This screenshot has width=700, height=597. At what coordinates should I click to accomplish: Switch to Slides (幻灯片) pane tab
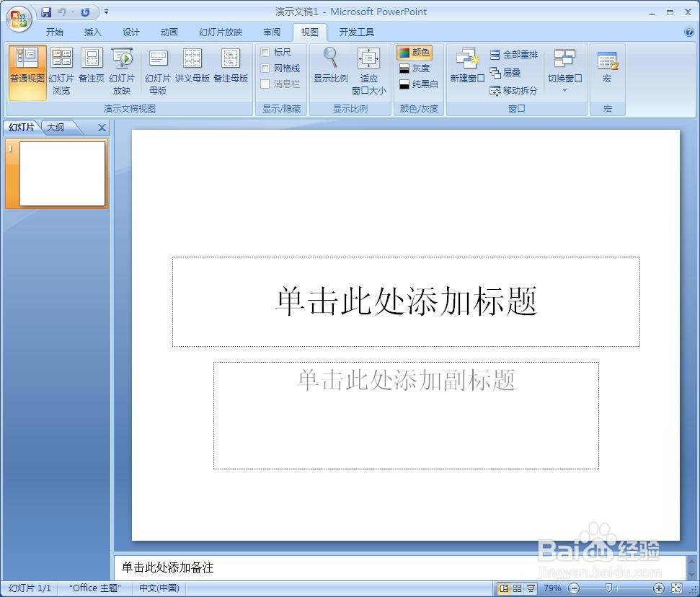tap(22, 127)
